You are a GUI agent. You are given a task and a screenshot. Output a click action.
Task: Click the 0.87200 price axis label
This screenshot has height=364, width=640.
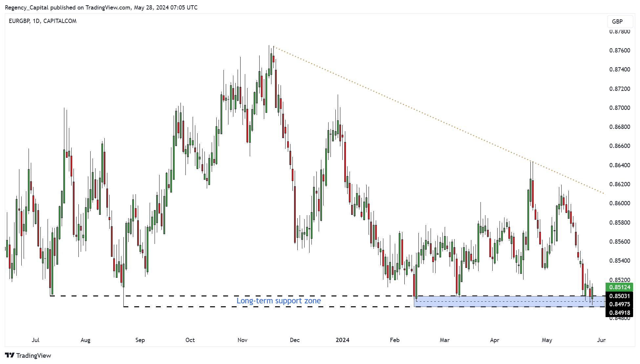(x=620, y=89)
